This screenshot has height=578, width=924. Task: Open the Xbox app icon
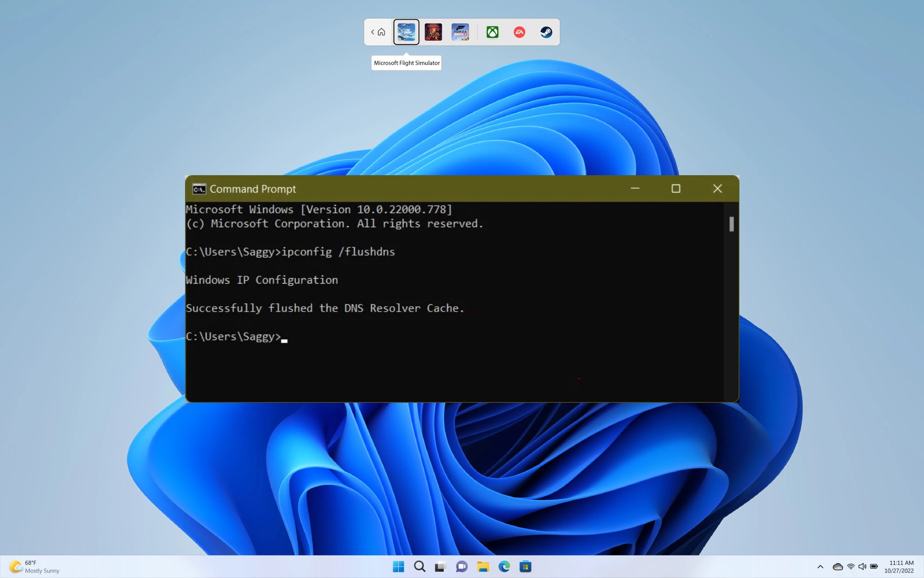point(492,32)
